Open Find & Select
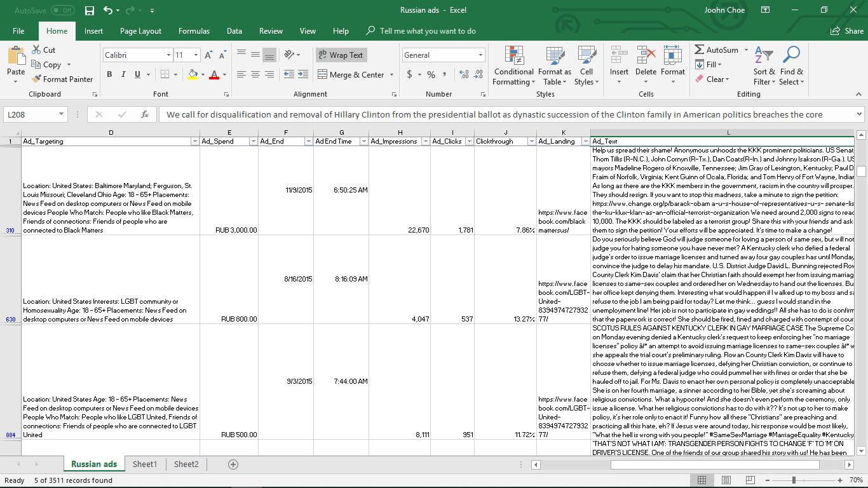868x488 pixels. (x=791, y=66)
